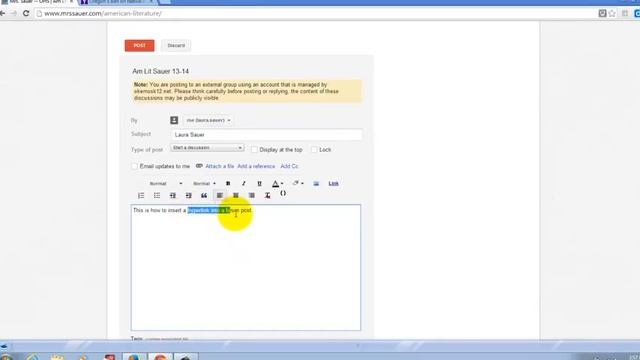Click the red POST button

coord(140,45)
